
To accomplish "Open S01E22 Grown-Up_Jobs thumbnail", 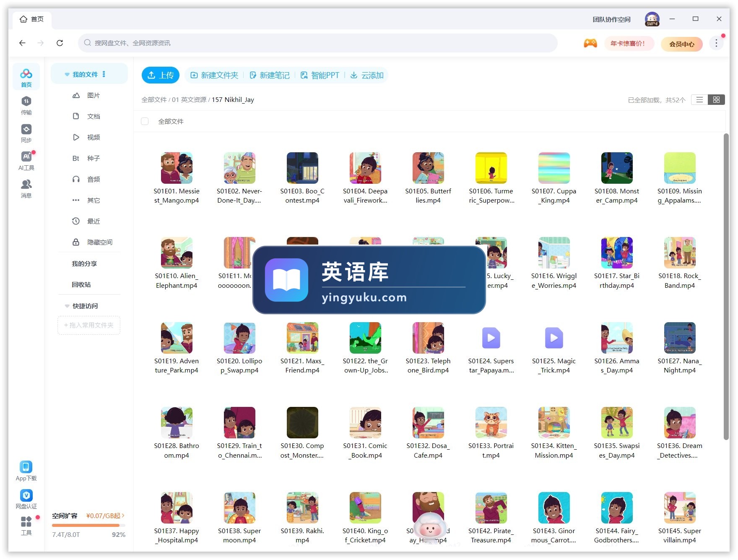I will (x=365, y=338).
